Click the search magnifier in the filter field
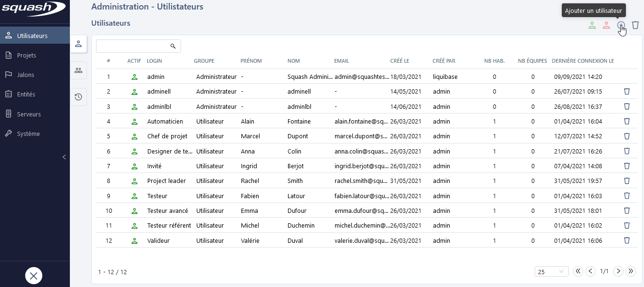644x287 pixels. point(173,46)
